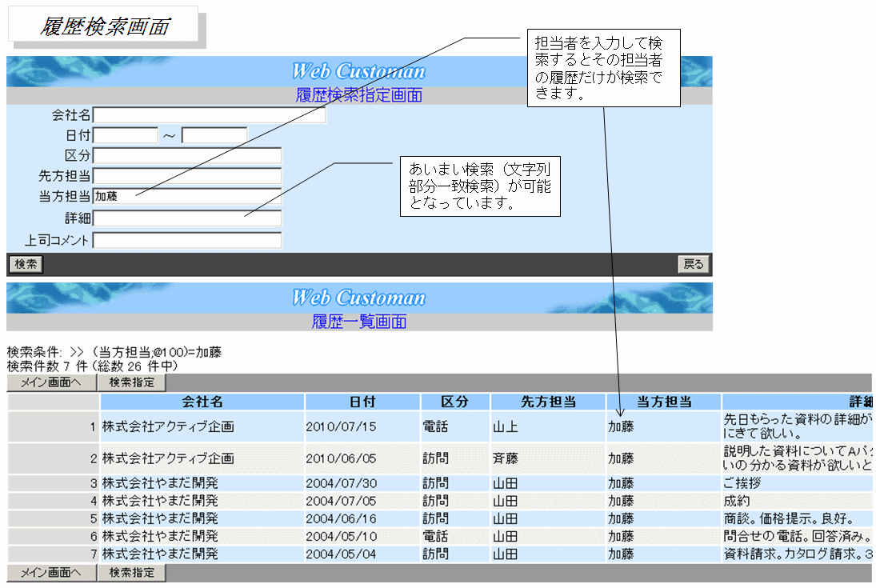
Task: Select the row dated 2010/07/15
Action: coord(341,427)
